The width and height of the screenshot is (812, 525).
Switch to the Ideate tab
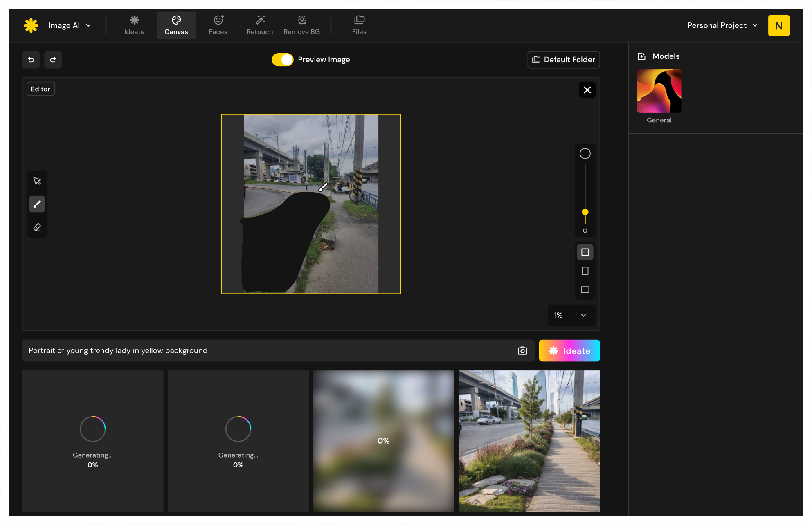click(134, 25)
